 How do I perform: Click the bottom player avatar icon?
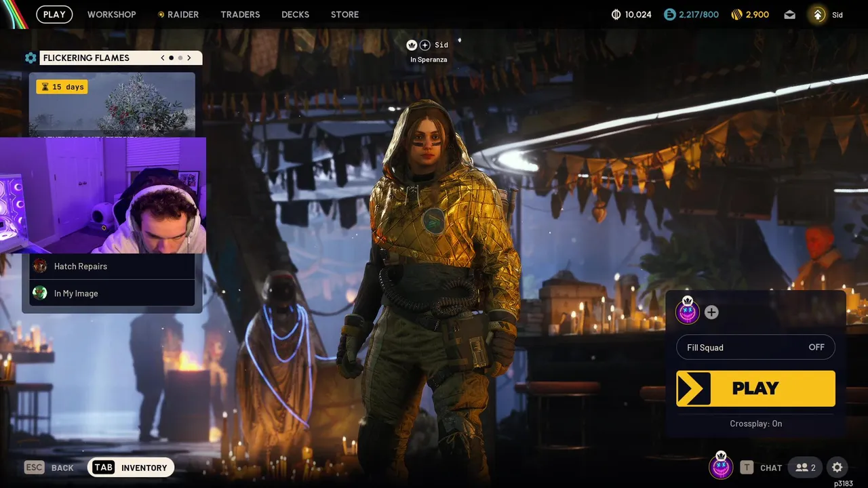pos(721,466)
